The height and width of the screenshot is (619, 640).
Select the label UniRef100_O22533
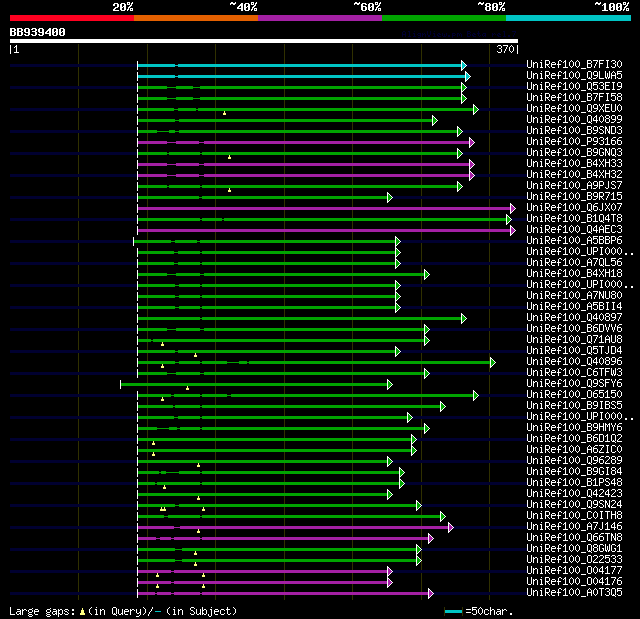[x=574, y=560]
